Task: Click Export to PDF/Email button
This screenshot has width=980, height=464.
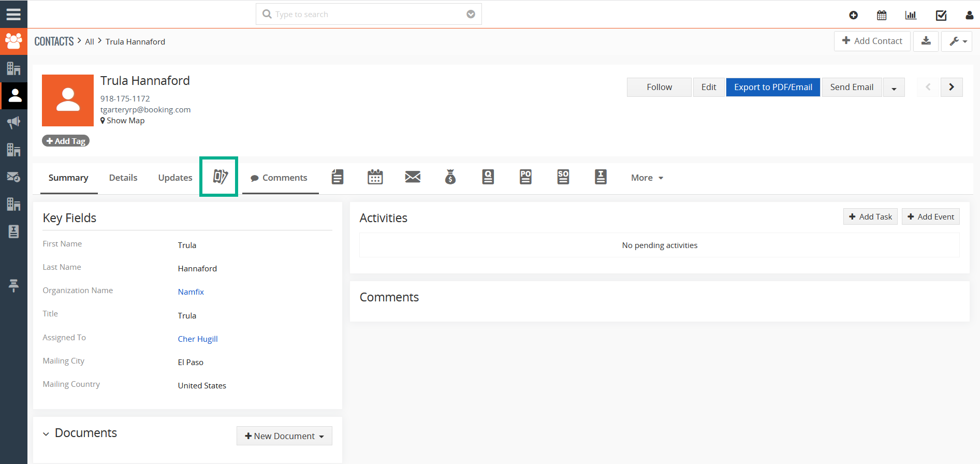Action: click(773, 87)
